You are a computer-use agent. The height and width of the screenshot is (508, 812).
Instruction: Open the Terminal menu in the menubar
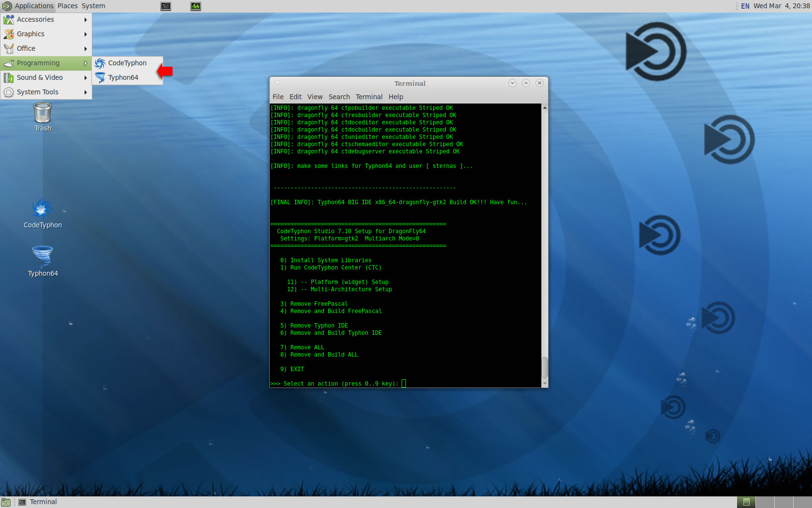pos(369,97)
